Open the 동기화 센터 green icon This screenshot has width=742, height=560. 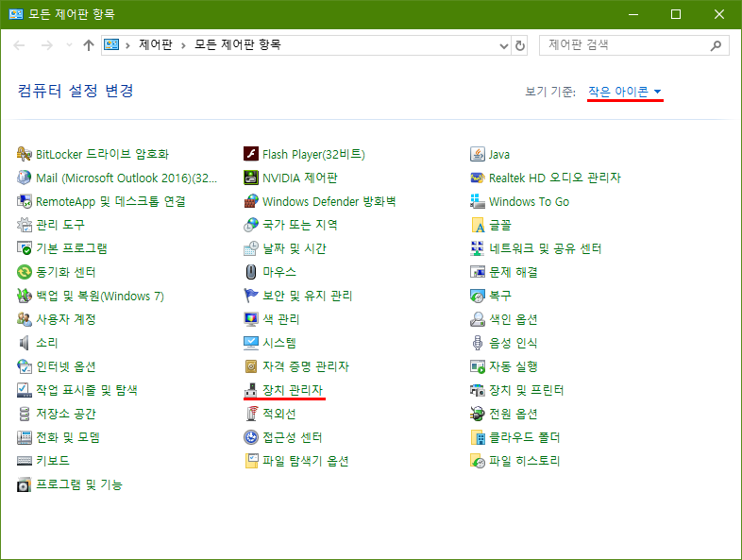(x=25, y=272)
